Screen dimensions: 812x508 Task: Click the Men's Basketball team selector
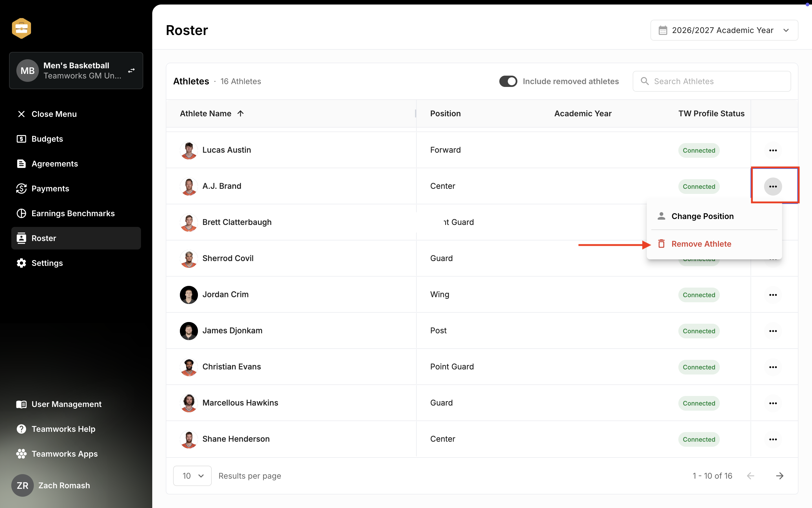point(76,71)
